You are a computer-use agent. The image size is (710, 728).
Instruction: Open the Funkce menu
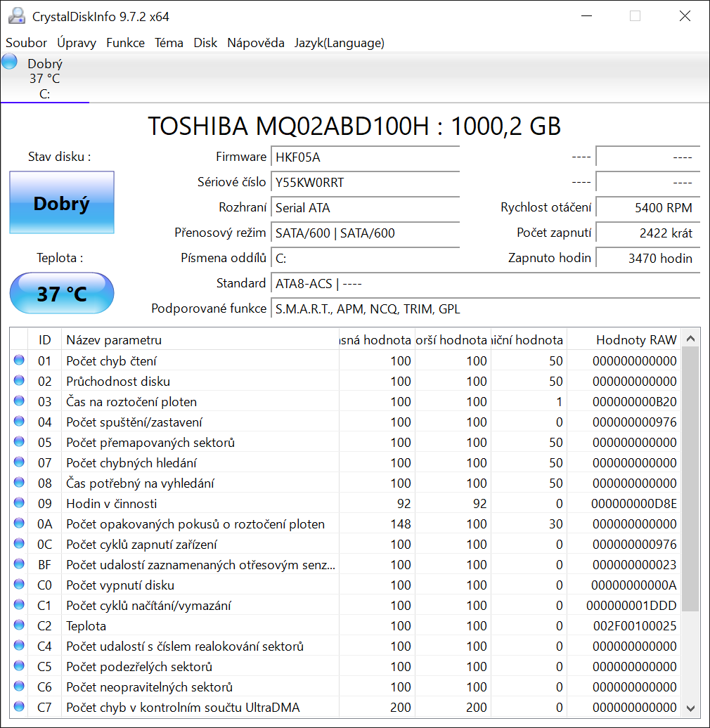click(x=125, y=43)
